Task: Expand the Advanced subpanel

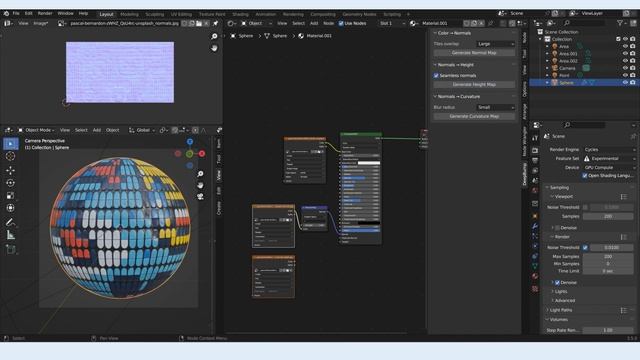Action: [564, 300]
